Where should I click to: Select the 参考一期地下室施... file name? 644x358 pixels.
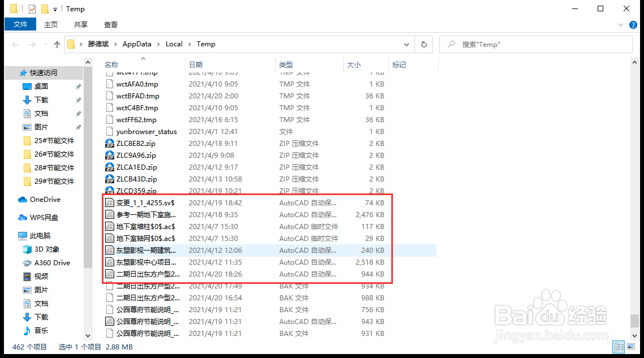point(146,214)
